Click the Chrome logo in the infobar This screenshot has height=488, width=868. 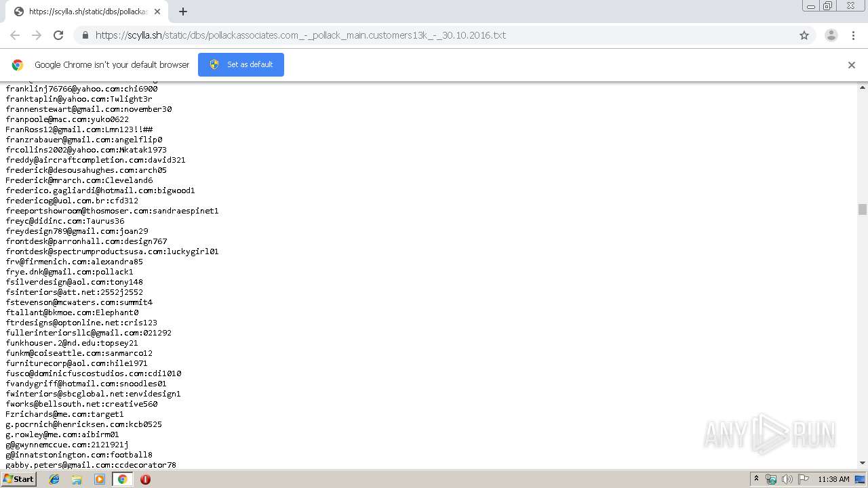(18, 65)
